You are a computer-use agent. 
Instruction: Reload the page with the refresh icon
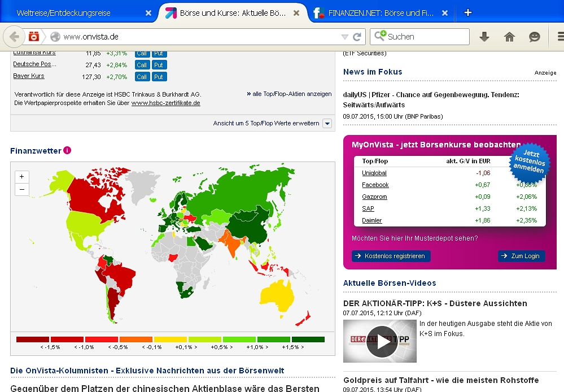[x=357, y=37]
